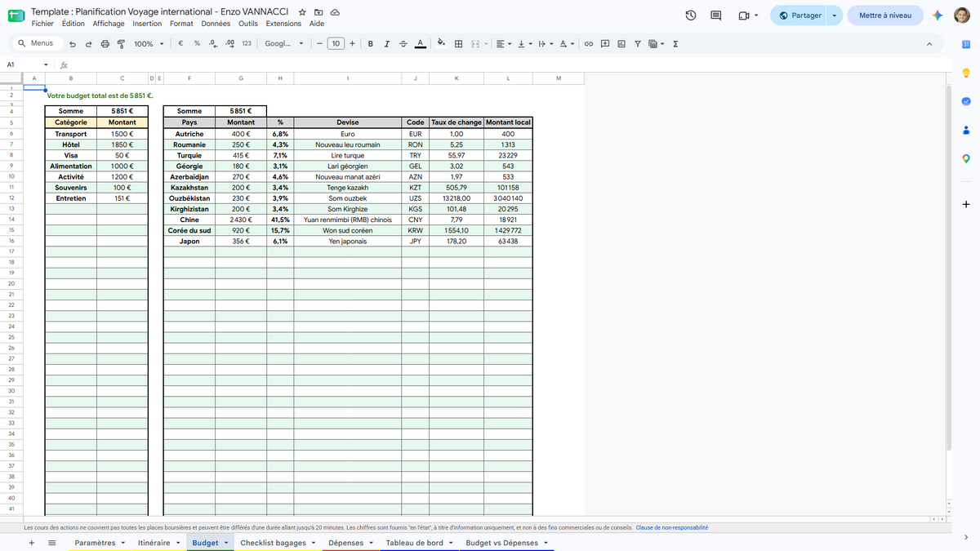Insert a chart

[621, 44]
